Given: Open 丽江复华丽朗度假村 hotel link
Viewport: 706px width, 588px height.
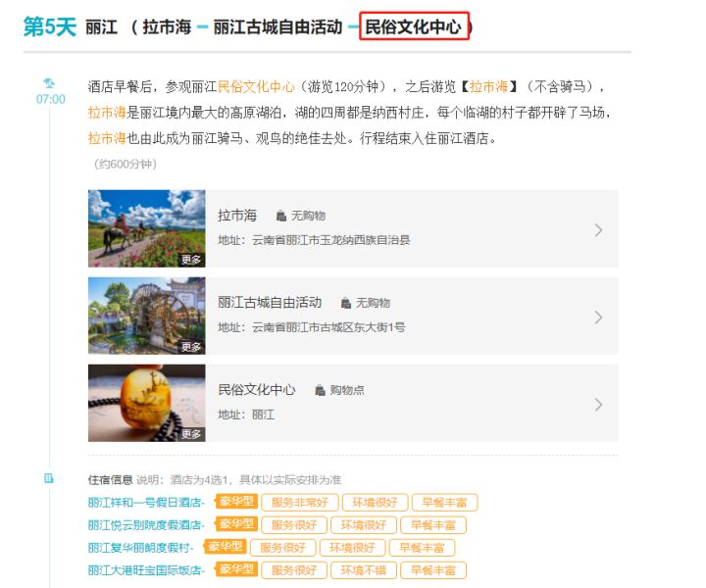Looking at the screenshot, I should coord(141,548).
